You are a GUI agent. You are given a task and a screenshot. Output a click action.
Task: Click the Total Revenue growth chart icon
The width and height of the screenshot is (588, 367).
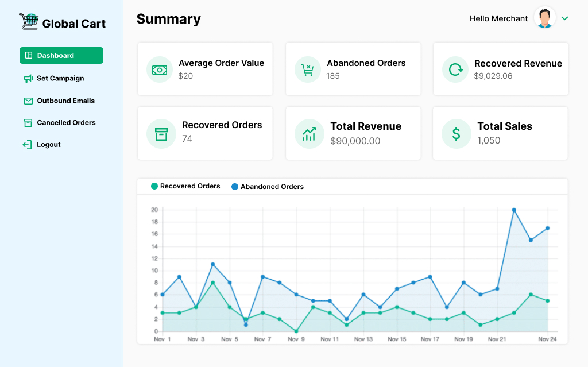(x=309, y=134)
